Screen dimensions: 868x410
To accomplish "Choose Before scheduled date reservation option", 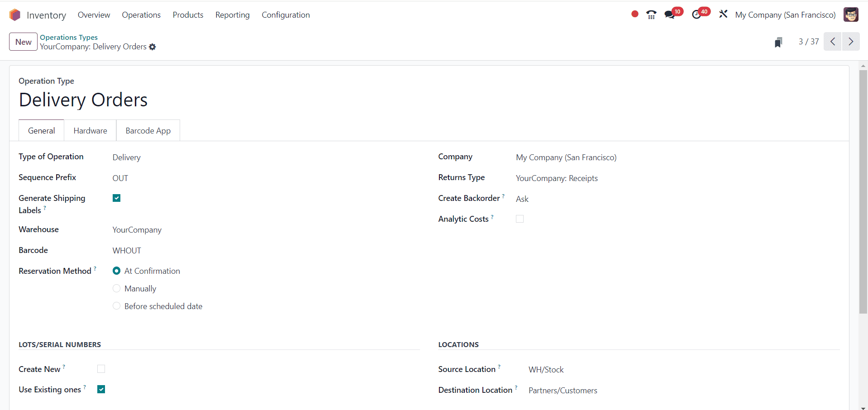I will [116, 306].
